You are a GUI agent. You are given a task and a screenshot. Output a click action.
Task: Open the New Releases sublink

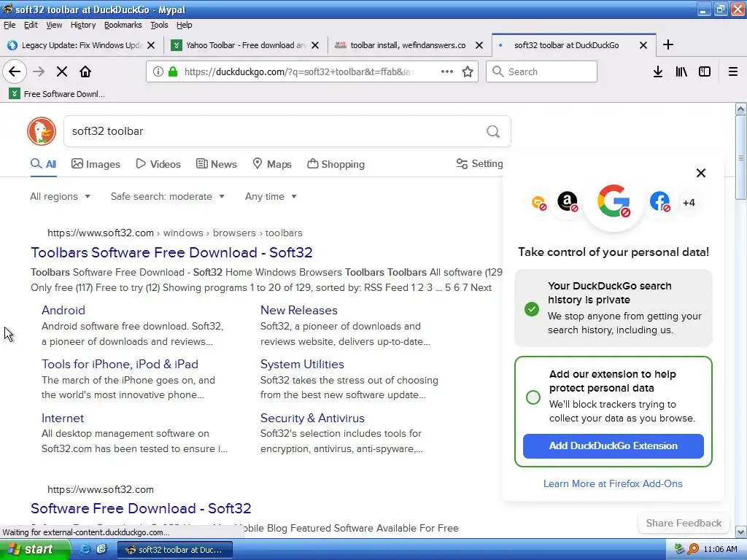click(x=298, y=310)
